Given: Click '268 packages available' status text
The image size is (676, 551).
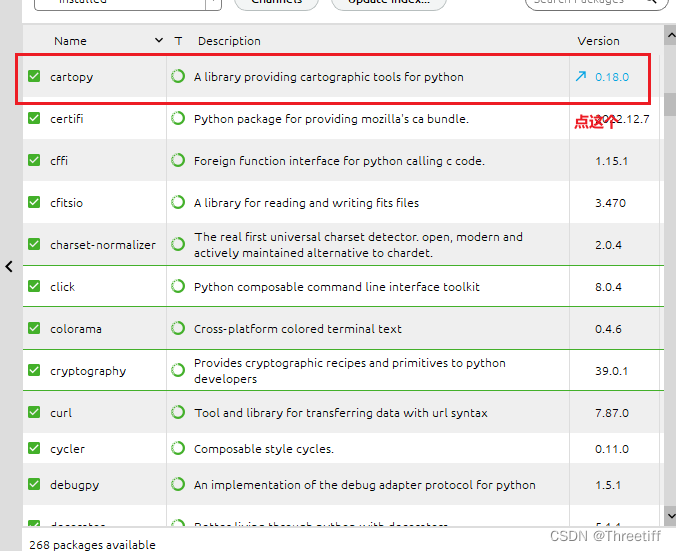Looking at the screenshot, I should 92,545.
